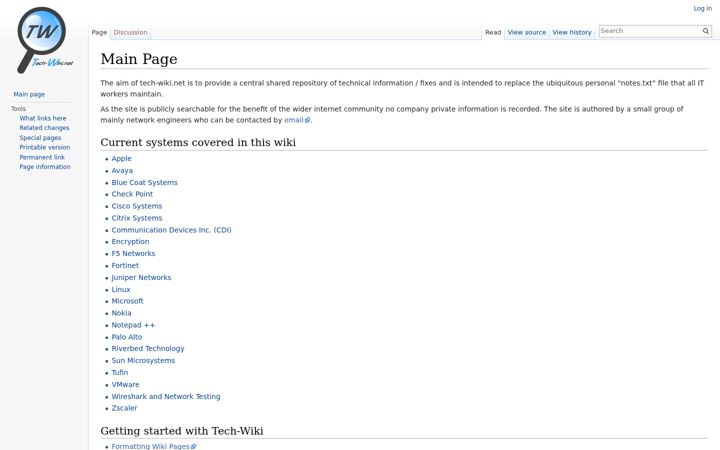Click the Check Point link
This screenshot has width=720, height=450.
tap(132, 194)
